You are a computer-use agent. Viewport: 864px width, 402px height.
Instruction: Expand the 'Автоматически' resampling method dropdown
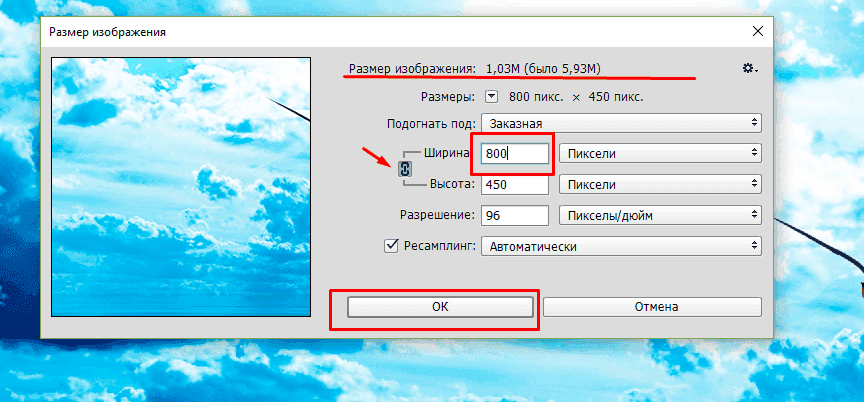(x=622, y=246)
